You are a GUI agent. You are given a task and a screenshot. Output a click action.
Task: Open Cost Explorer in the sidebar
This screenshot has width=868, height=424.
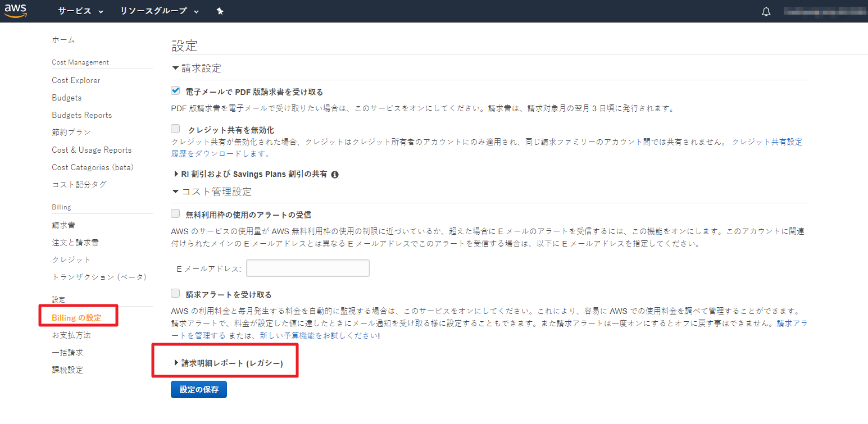[76, 80]
